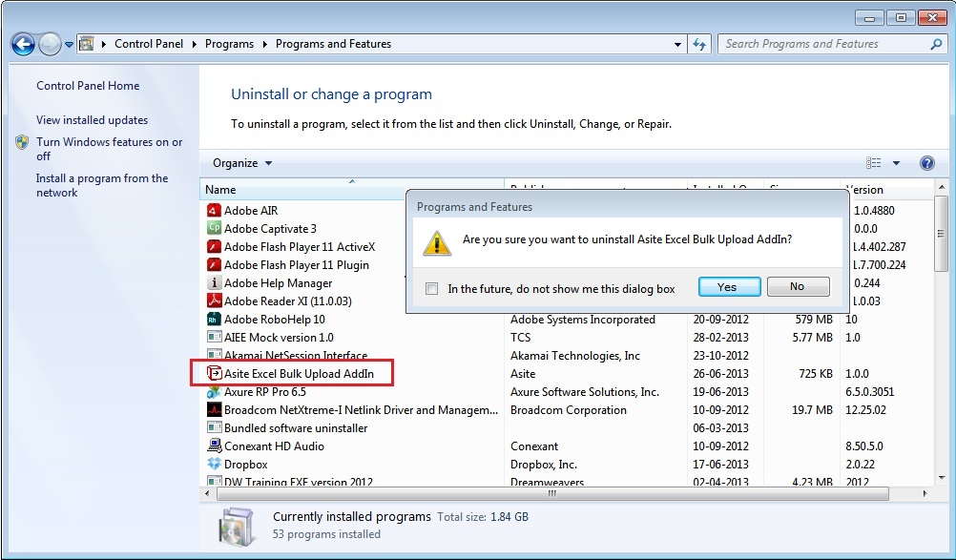Select the Adobe Help Manager icon
The image size is (956, 560).
214,282
